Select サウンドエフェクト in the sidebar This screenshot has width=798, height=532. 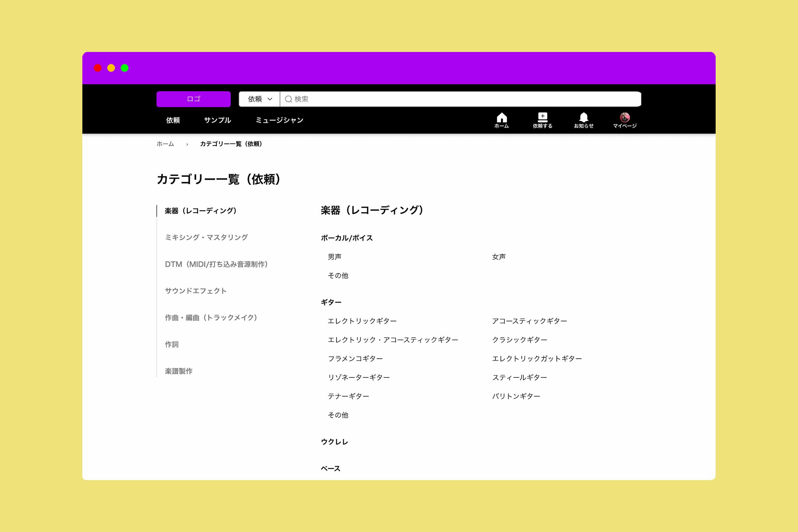[x=195, y=291]
